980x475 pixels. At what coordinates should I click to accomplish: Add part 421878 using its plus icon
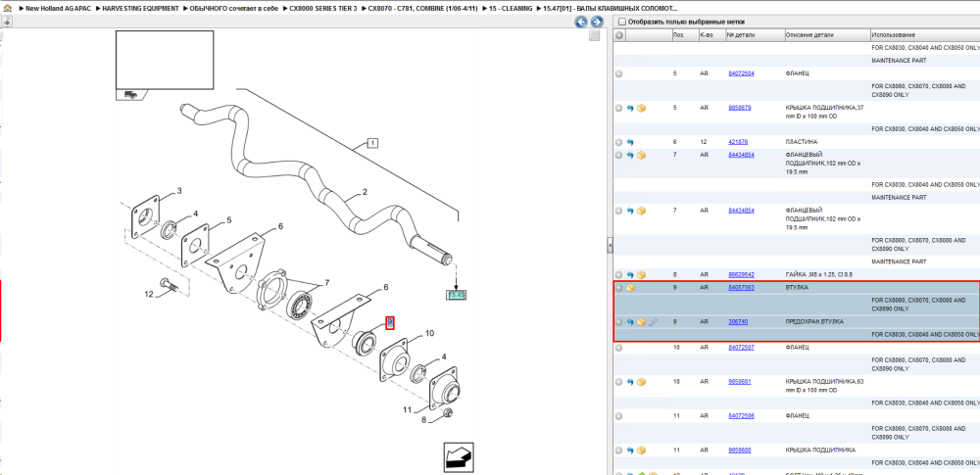pyautogui.click(x=619, y=142)
